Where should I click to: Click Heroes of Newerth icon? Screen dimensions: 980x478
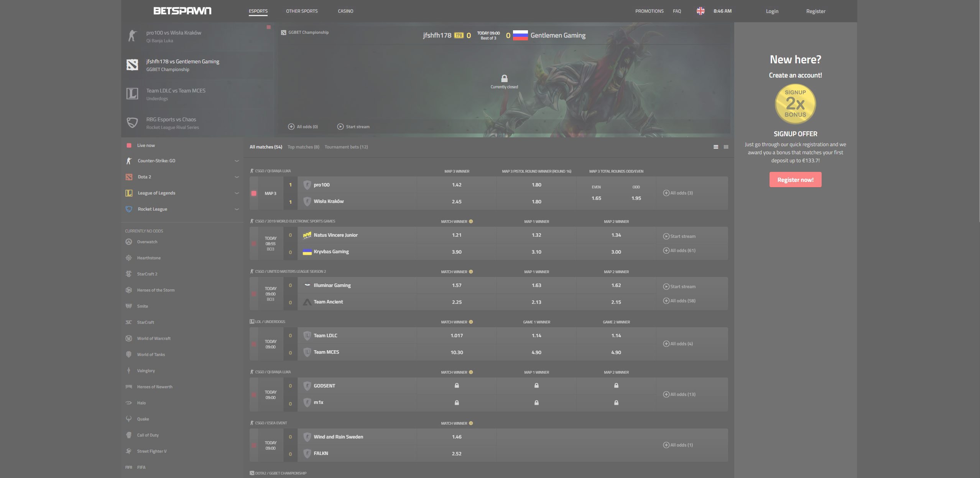point(129,387)
